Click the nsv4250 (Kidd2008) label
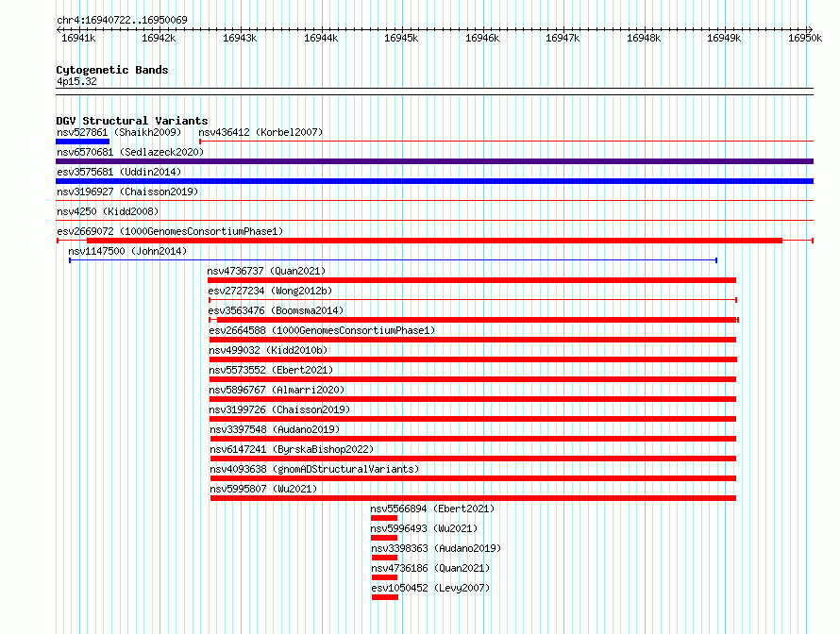This screenshot has height=634, width=840. (108, 211)
